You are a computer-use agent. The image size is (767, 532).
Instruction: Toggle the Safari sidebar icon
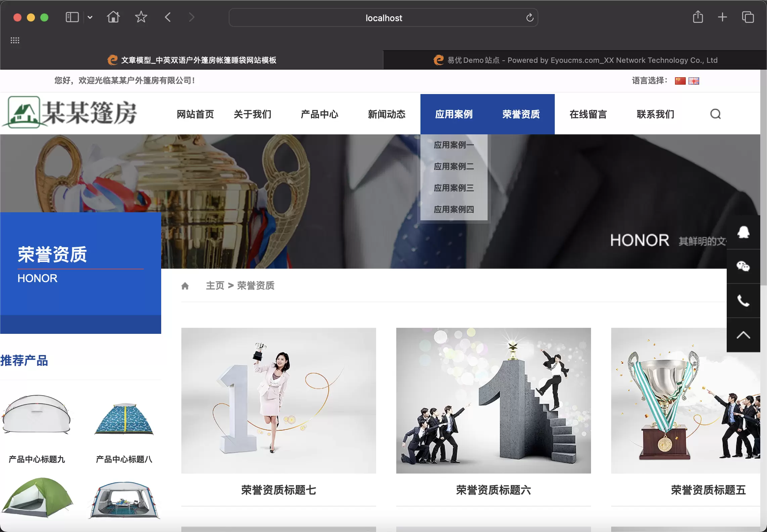(72, 17)
